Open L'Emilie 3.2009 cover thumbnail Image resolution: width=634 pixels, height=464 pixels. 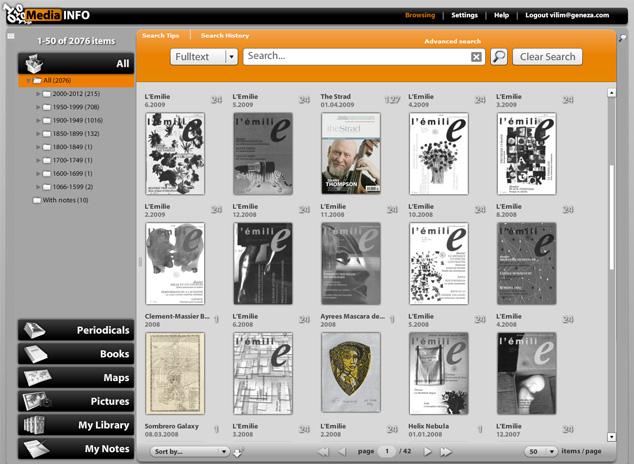pyautogui.click(x=526, y=154)
